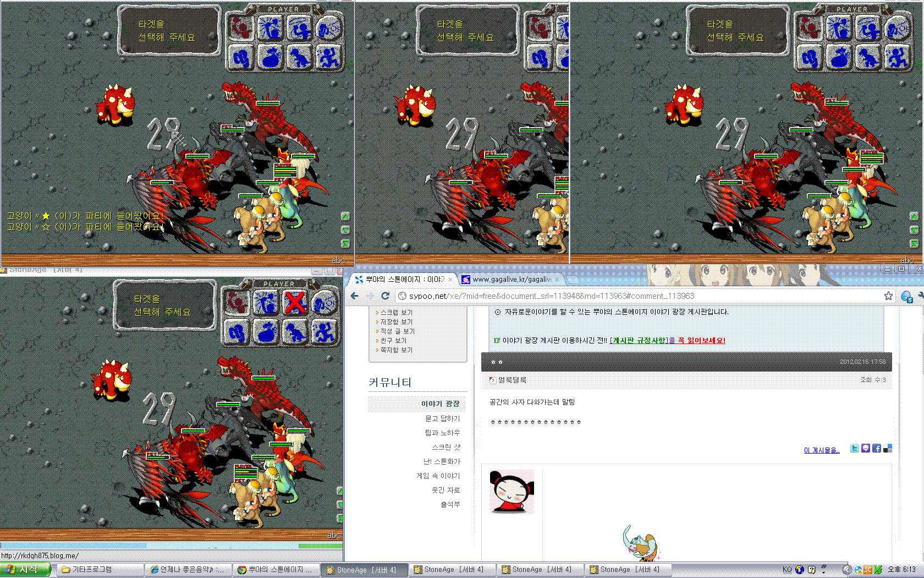Close the www.gagalive.kr browser tab
Screen dimensions: 924x578
(557, 280)
